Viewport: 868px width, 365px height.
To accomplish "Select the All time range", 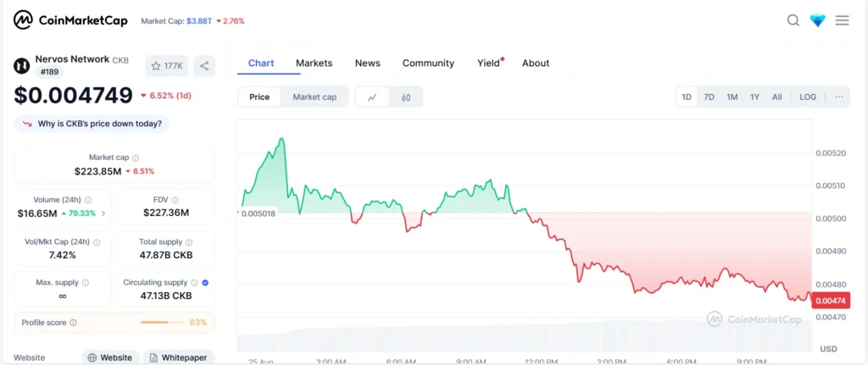I will (777, 97).
